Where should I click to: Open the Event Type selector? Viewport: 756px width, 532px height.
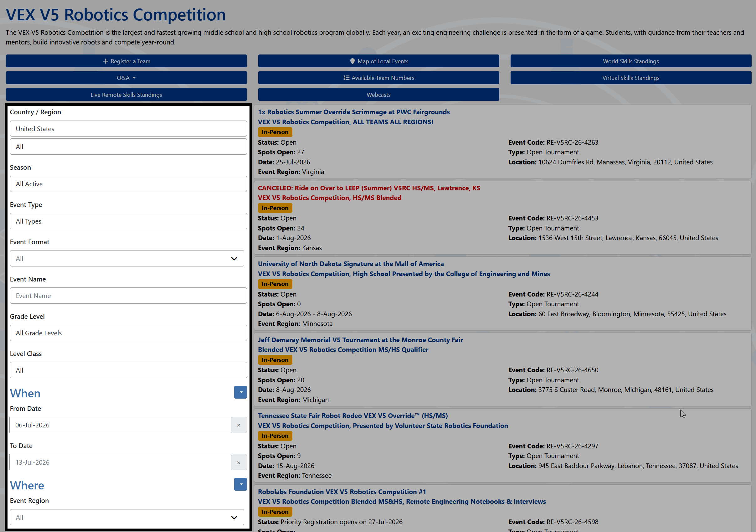click(x=128, y=221)
